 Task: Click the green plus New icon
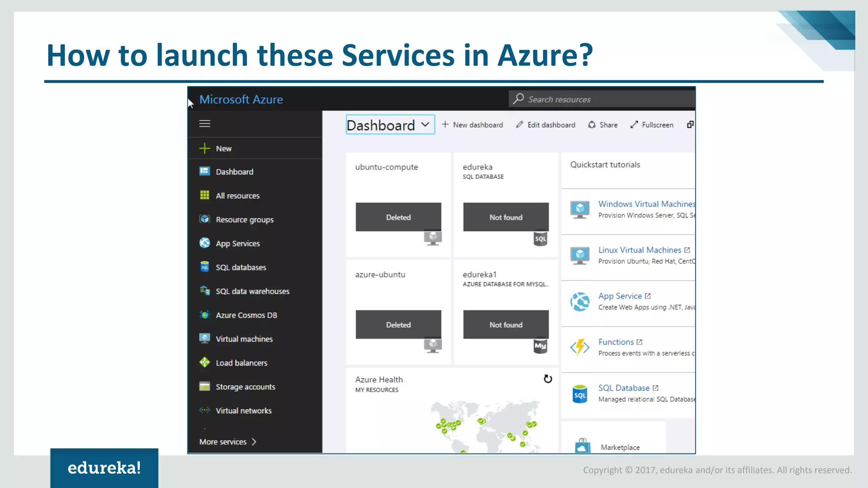click(x=205, y=148)
